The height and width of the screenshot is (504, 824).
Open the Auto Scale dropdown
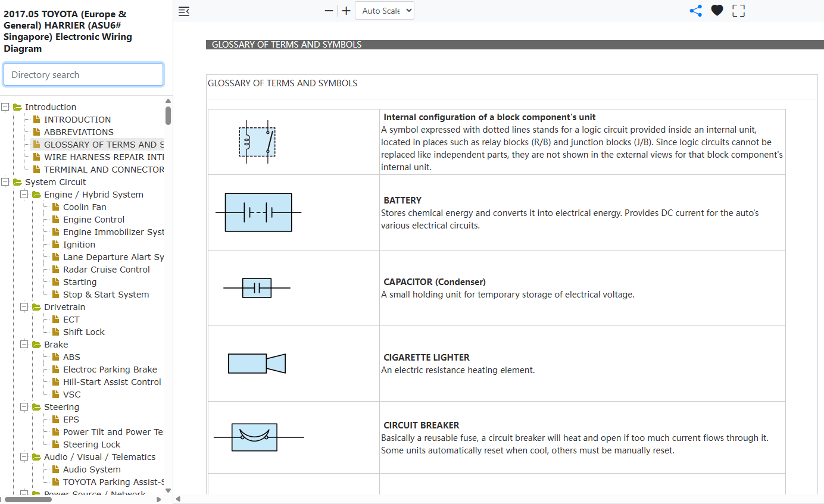coord(384,11)
